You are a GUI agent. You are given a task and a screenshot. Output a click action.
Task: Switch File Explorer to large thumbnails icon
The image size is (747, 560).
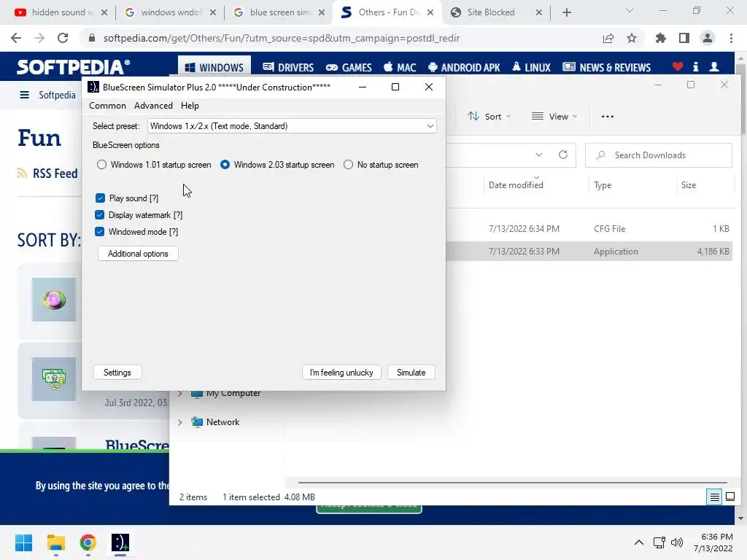pyautogui.click(x=729, y=497)
